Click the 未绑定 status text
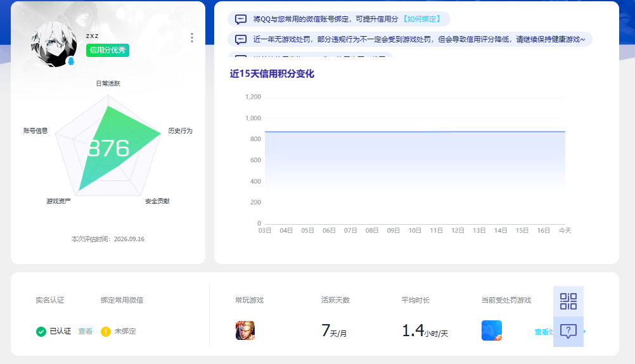The image size is (635, 364). [125, 331]
